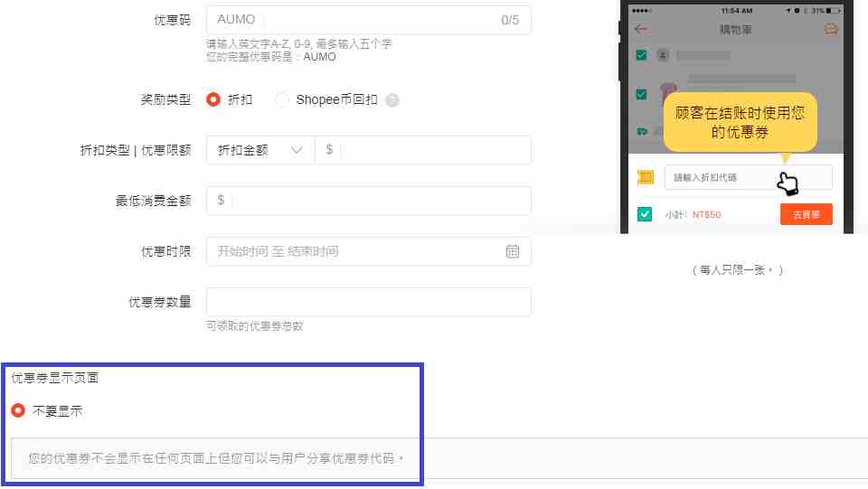The height and width of the screenshot is (489, 868).
Task: Open the 折扣金额 discount type dropdown
Action: point(260,150)
